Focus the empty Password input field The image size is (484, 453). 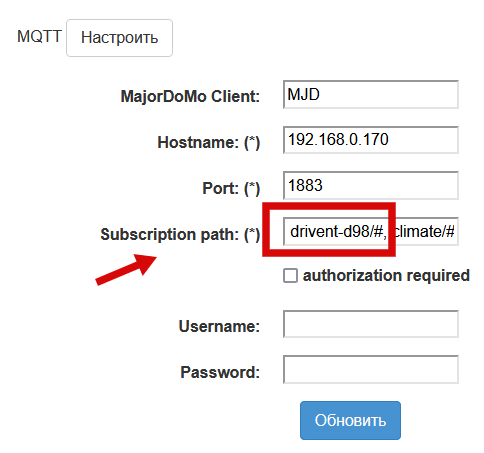click(x=371, y=369)
